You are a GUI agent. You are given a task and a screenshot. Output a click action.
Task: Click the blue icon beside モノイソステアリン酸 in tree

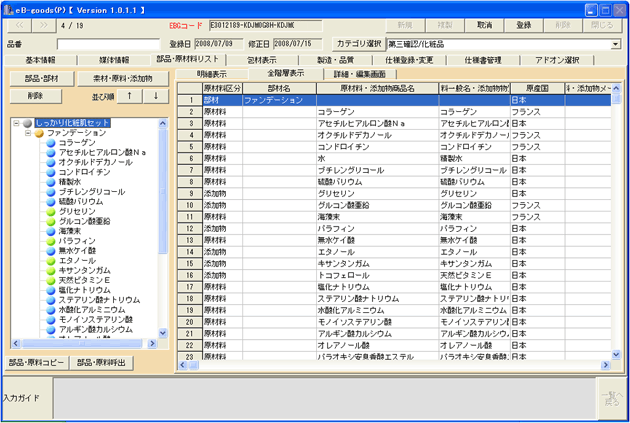point(51,320)
